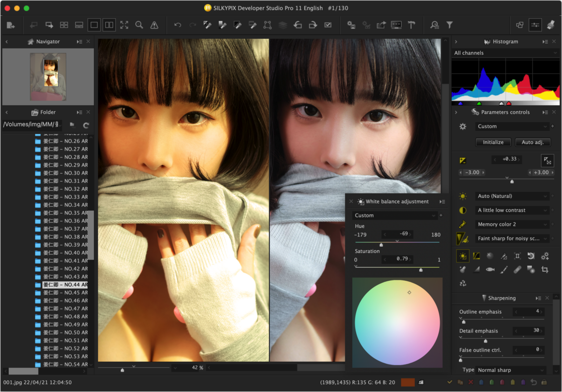Toggle the green color label mark

click(492, 382)
